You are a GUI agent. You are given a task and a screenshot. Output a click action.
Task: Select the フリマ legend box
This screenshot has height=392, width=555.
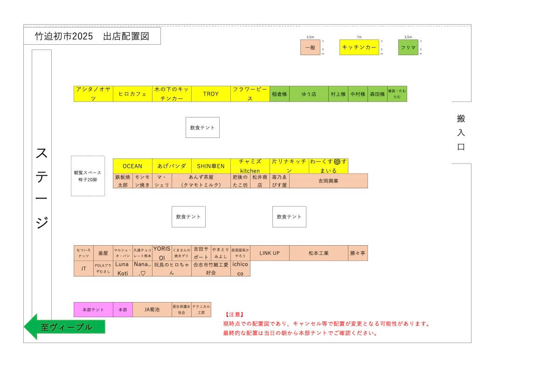(408, 47)
